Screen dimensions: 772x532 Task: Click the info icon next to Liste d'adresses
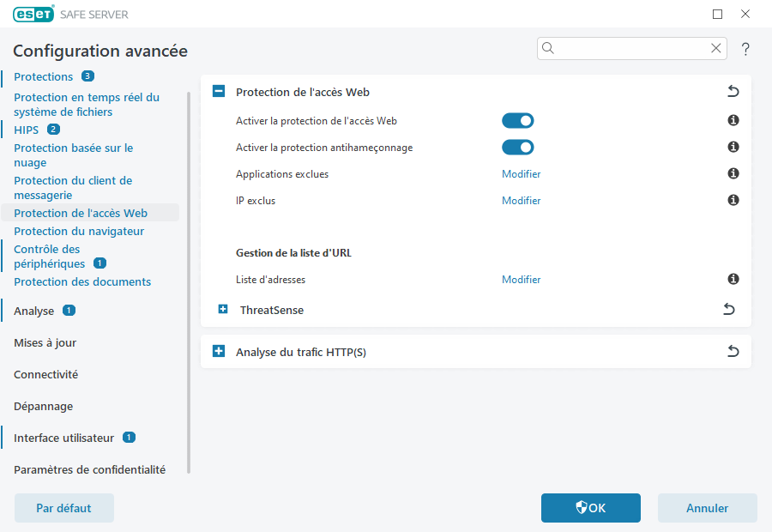pyautogui.click(x=733, y=279)
